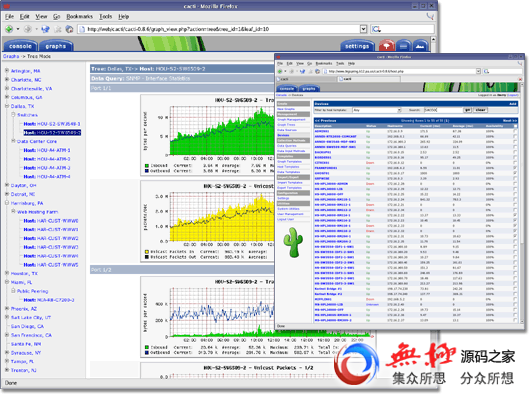Click scroll-up arrow of main window scrollbar

[x=433, y=39]
